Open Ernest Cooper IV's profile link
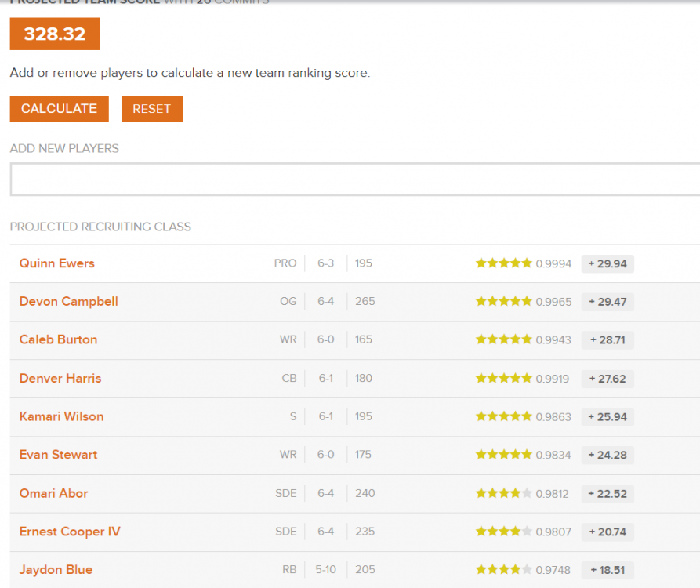 70,532
